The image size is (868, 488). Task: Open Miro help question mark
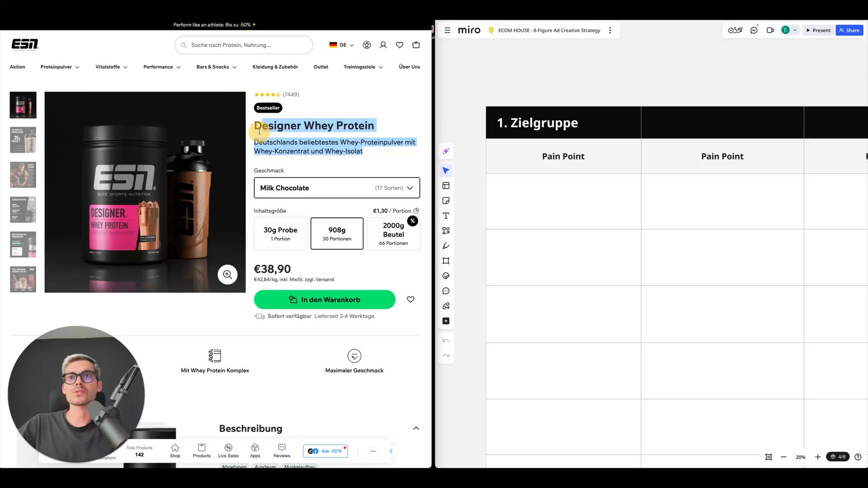[x=858, y=457]
